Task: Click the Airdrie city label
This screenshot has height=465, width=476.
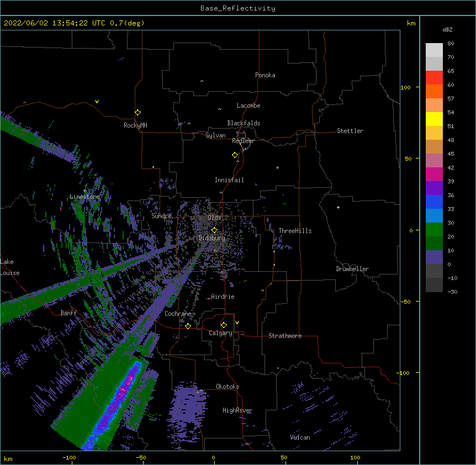Action: 223,297
